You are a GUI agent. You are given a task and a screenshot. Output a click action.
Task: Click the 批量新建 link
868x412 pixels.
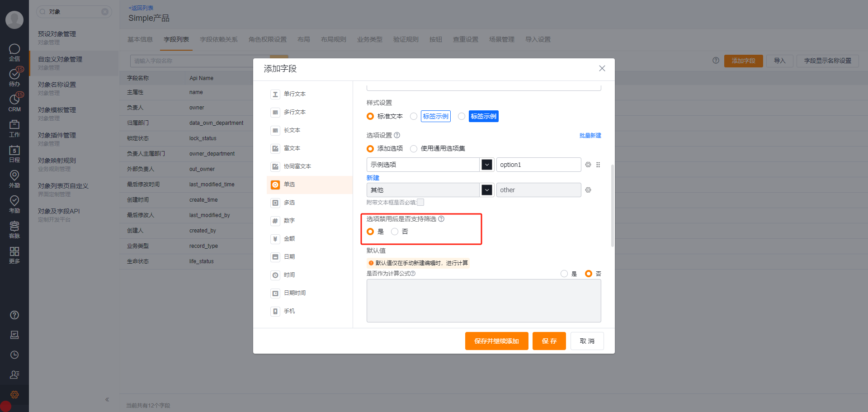(x=590, y=135)
